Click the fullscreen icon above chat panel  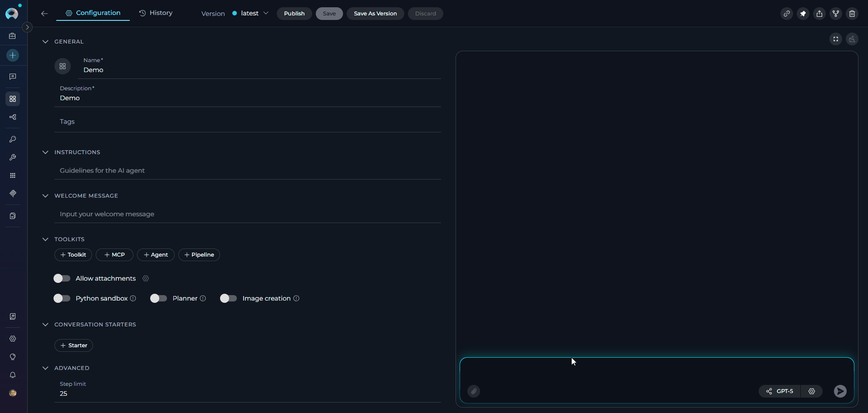tap(835, 39)
